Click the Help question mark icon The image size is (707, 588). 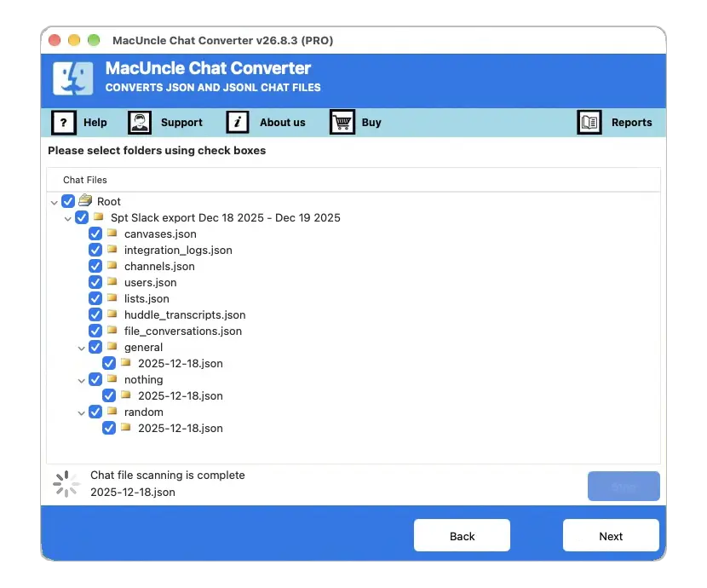tap(64, 122)
